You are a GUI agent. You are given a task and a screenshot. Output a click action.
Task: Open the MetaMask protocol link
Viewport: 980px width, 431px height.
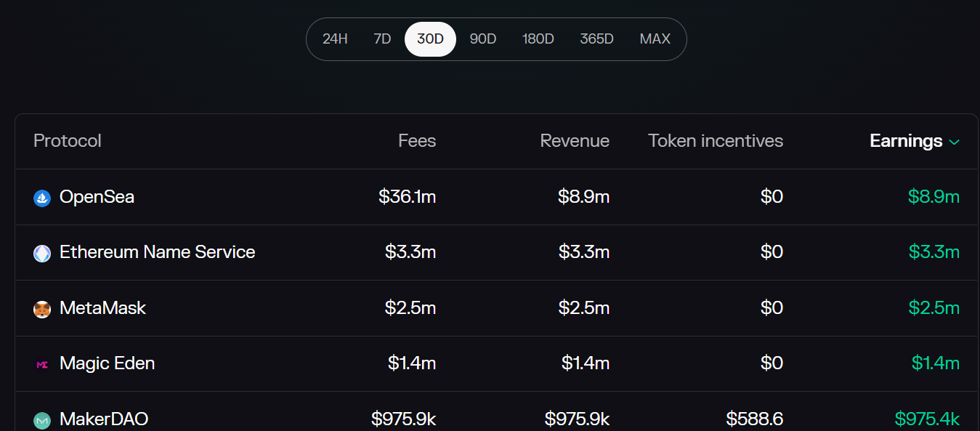[x=102, y=308]
